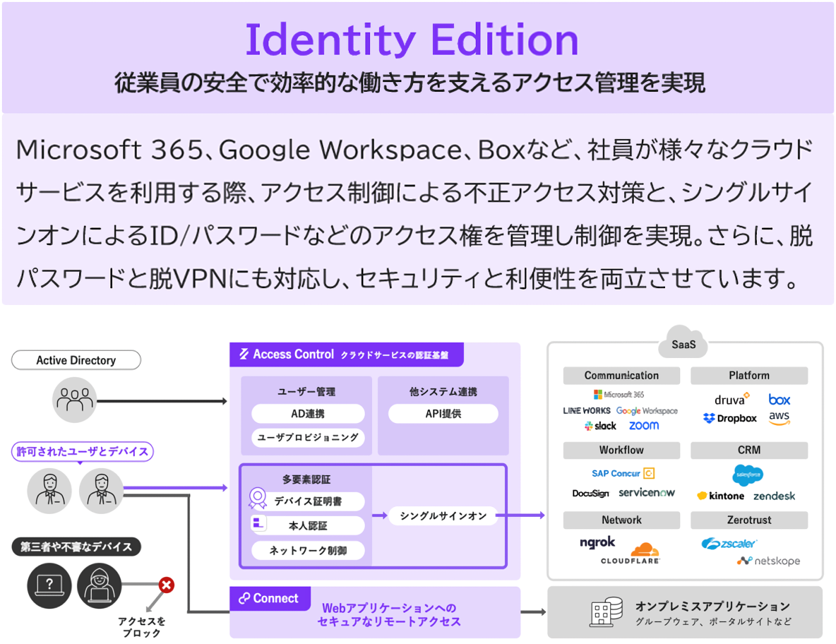Click the ネットワーク制御 label
The height and width of the screenshot is (644, 836).
(x=308, y=550)
